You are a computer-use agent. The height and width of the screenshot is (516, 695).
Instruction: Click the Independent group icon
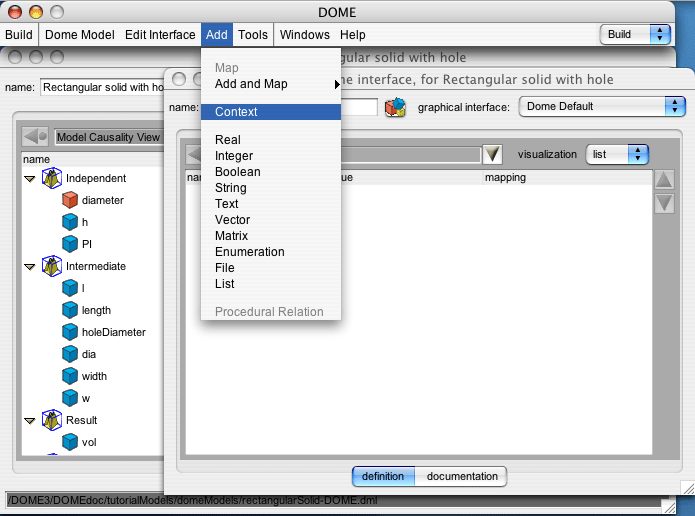(x=52, y=178)
